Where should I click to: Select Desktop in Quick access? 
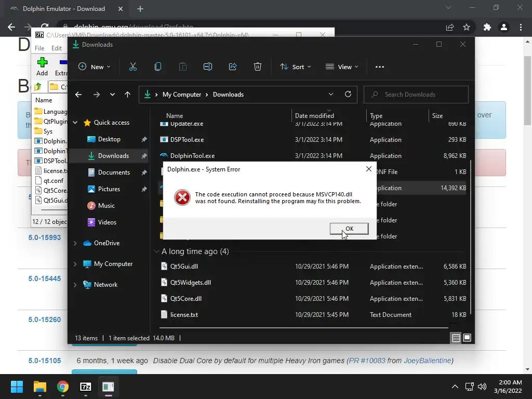tap(109, 139)
